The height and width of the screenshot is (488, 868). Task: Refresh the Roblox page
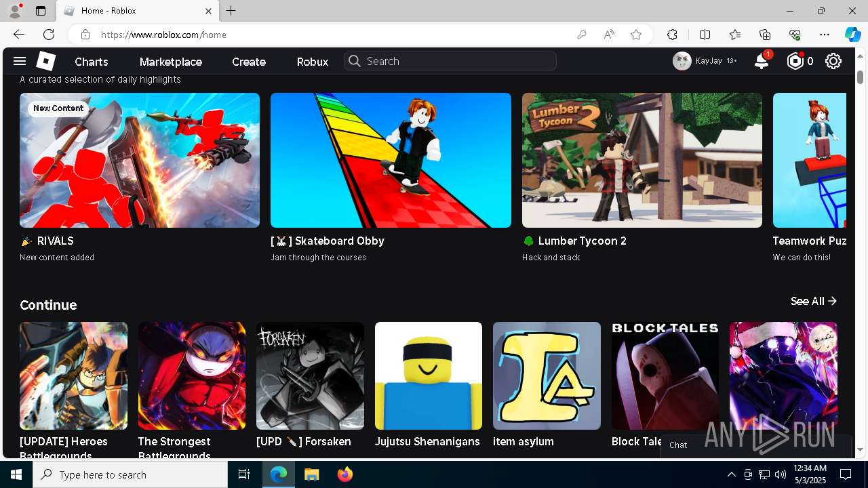click(x=49, y=35)
